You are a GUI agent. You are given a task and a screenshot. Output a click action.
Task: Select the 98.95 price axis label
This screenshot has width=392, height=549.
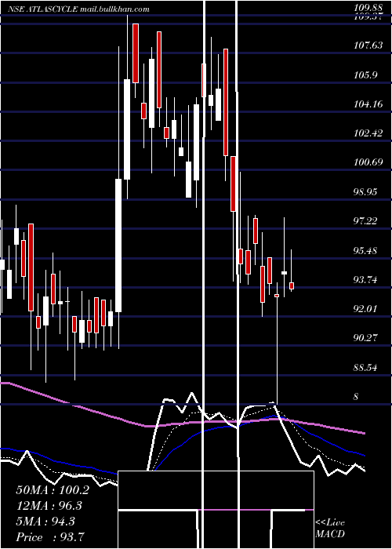point(366,192)
